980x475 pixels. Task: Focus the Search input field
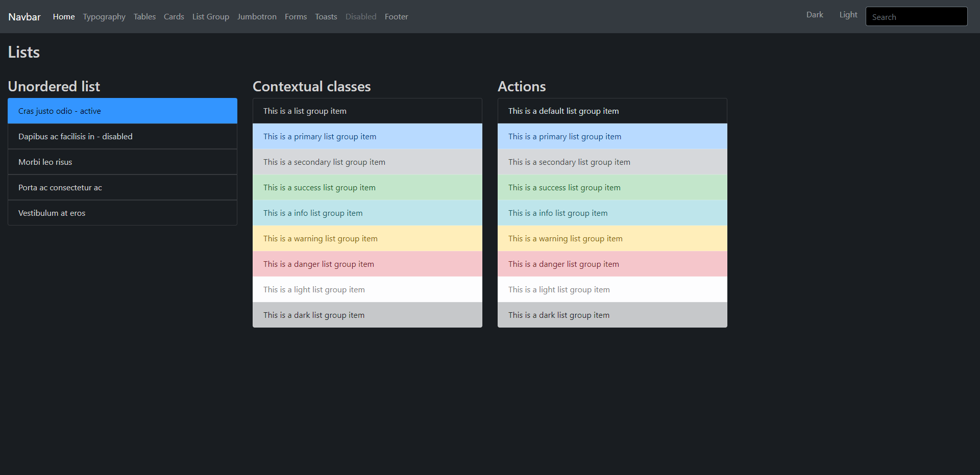tap(917, 16)
